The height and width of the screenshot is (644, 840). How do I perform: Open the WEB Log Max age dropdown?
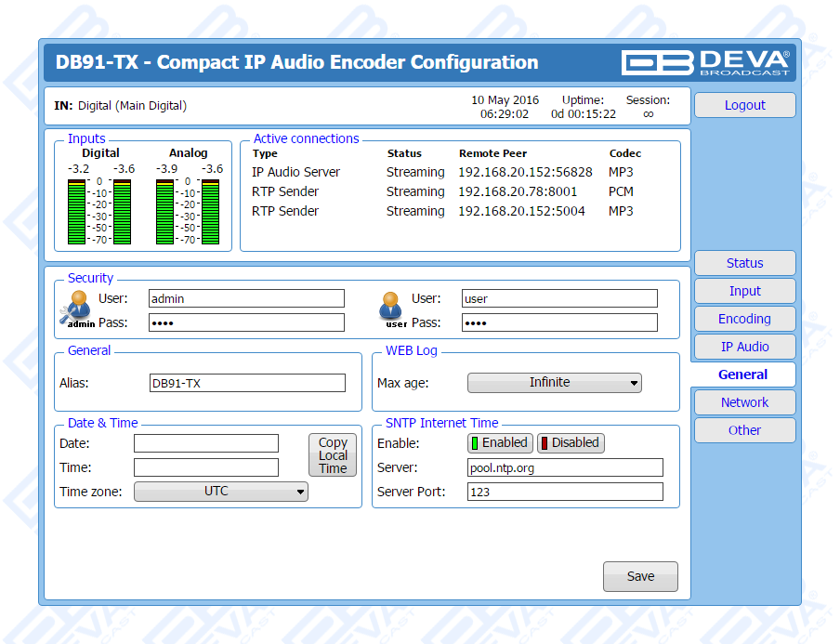(x=554, y=383)
